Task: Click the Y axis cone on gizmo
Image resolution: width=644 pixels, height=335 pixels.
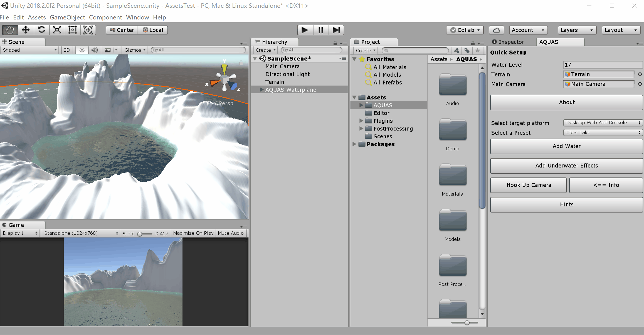Action: [x=224, y=69]
